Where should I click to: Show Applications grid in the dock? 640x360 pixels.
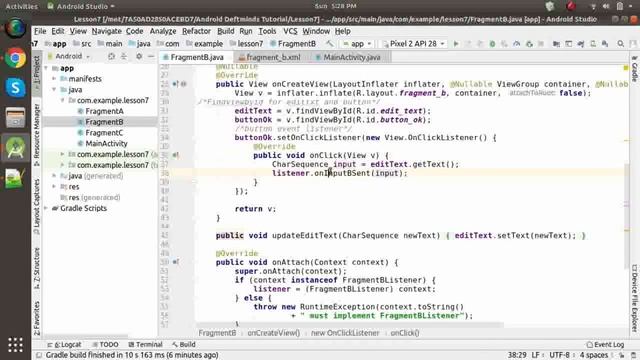pos(16,345)
